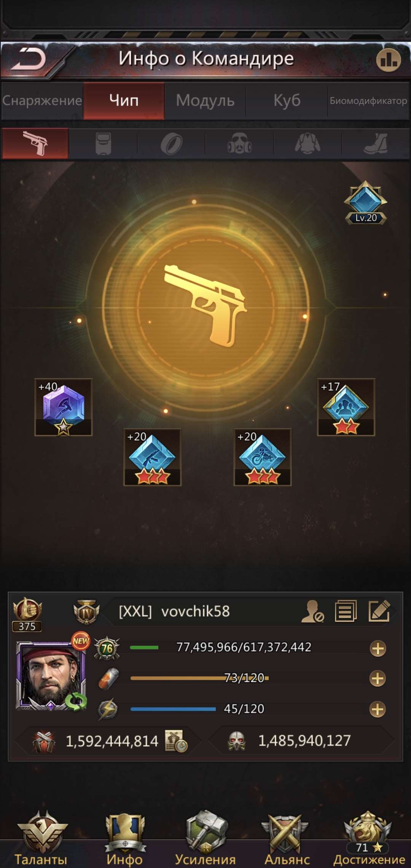Go back with the return arrow

[x=29, y=59]
